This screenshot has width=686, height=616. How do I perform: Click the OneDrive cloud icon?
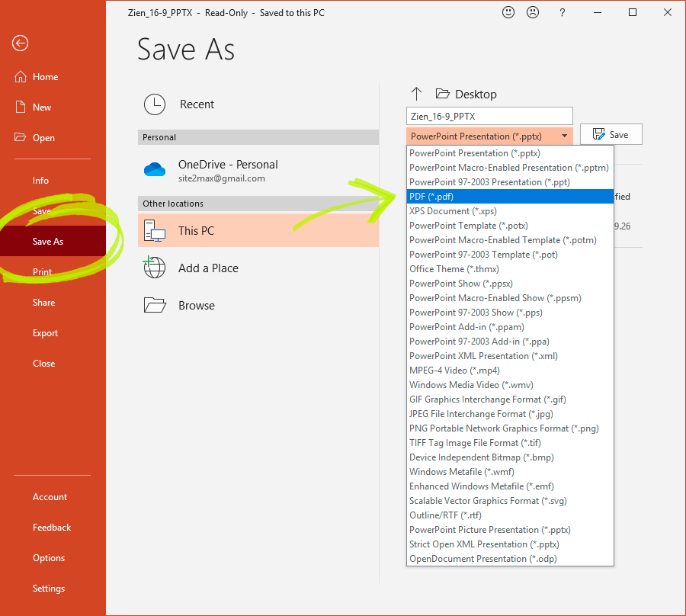click(x=155, y=169)
